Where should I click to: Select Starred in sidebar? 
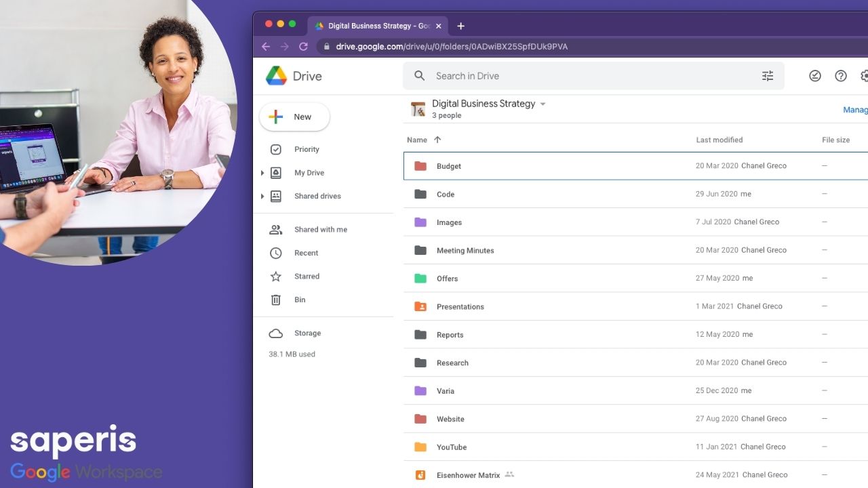click(x=307, y=277)
